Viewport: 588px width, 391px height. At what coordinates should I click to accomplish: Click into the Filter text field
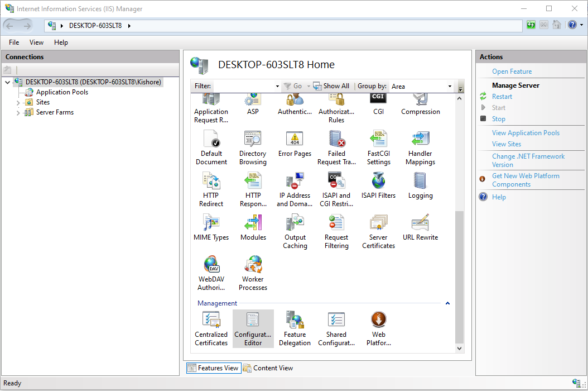[x=243, y=87]
